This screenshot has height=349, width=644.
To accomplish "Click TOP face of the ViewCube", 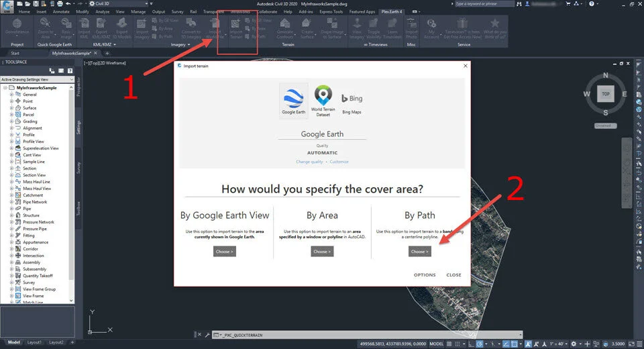I will (x=606, y=94).
